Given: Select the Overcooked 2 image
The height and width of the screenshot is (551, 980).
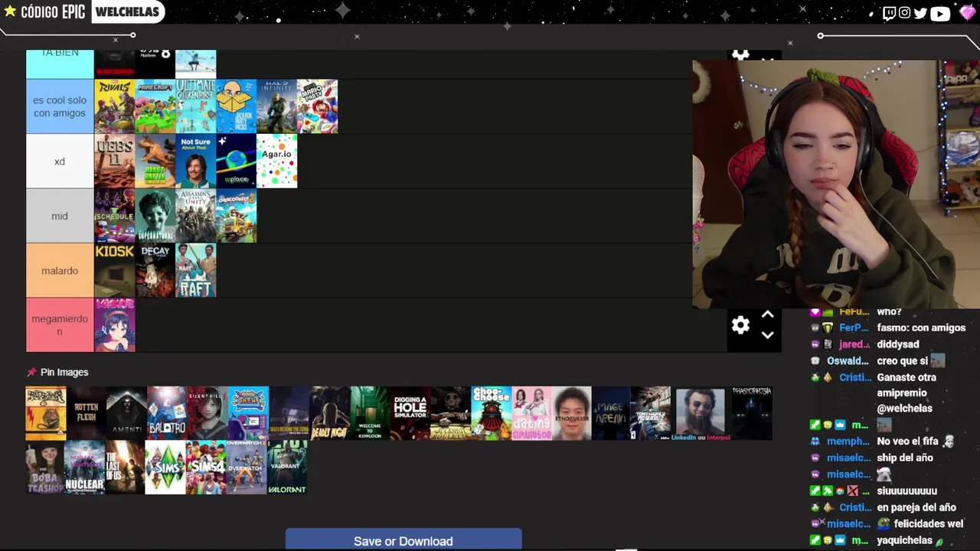Looking at the screenshot, I should pyautogui.click(x=237, y=216).
